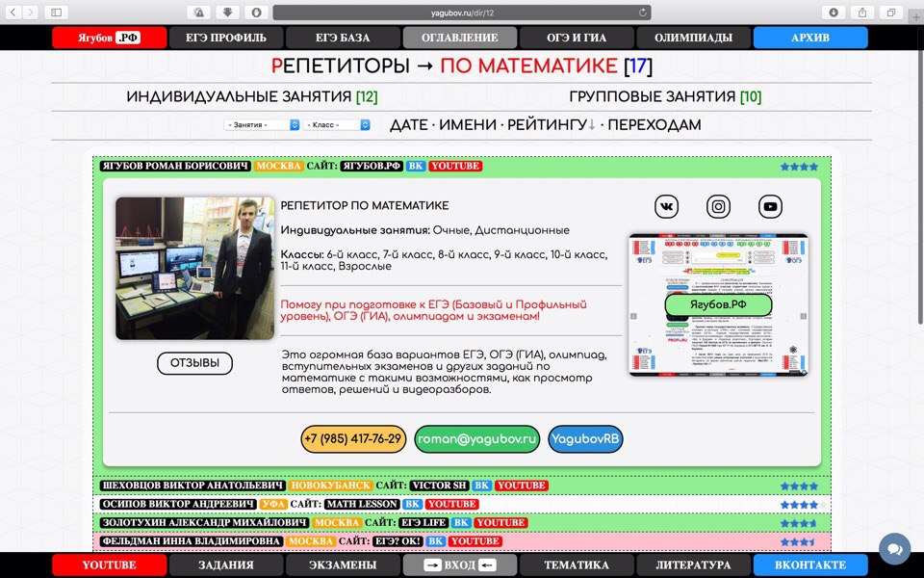Filter to ИНДИВИДУАЛЬНЫЕ ЗАНЯТИЯ [12]

252,96
